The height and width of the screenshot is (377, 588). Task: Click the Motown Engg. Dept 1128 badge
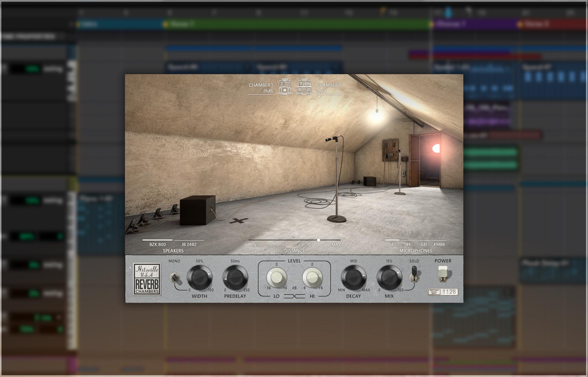[443, 292]
